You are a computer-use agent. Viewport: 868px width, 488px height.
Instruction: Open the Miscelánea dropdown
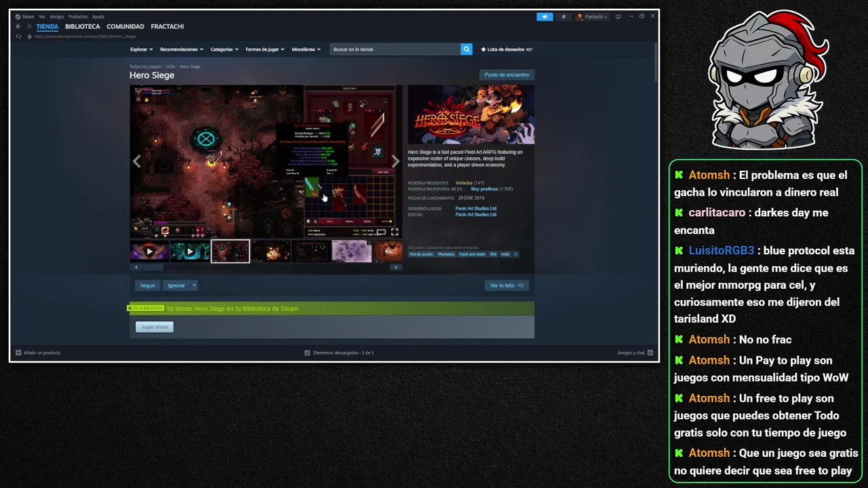pyautogui.click(x=306, y=49)
